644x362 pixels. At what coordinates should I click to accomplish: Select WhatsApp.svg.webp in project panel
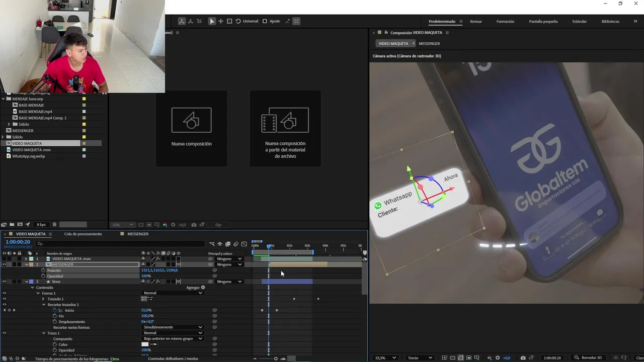(28, 156)
